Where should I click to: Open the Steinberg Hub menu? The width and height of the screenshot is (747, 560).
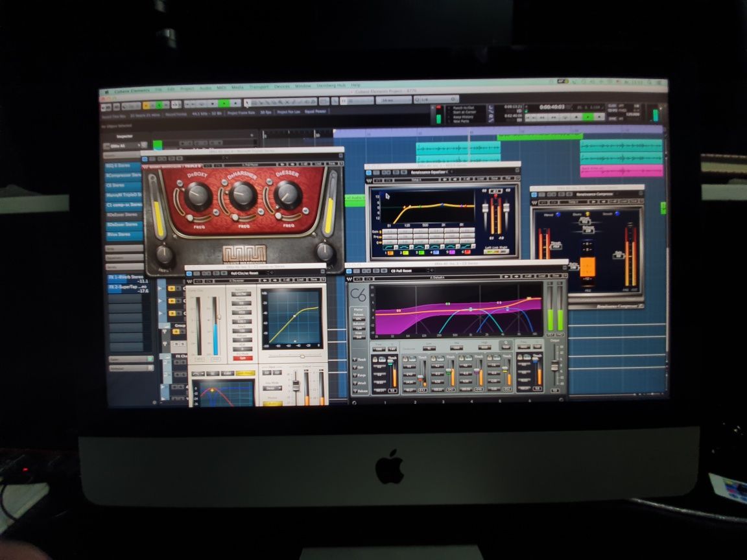(x=330, y=86)
